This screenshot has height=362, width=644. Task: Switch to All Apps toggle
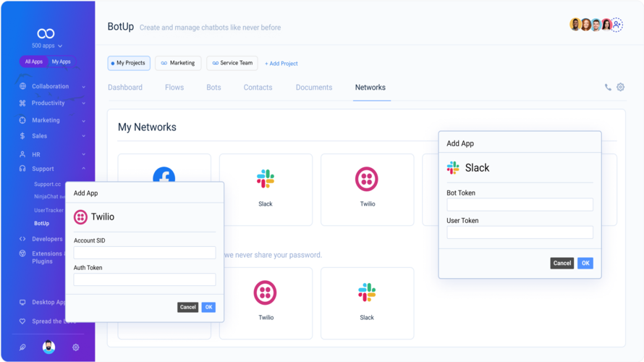34,62
